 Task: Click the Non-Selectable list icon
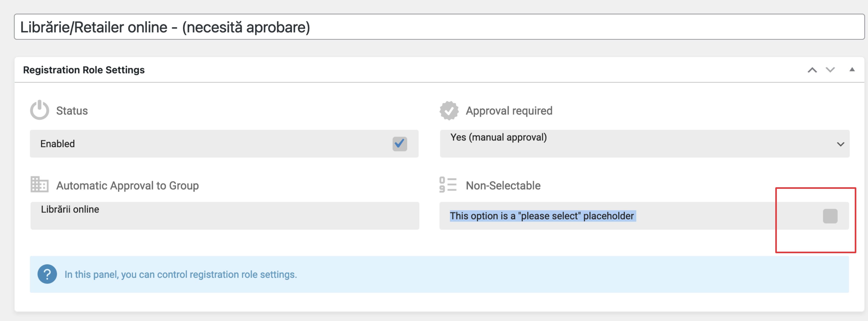coord(448,185)
